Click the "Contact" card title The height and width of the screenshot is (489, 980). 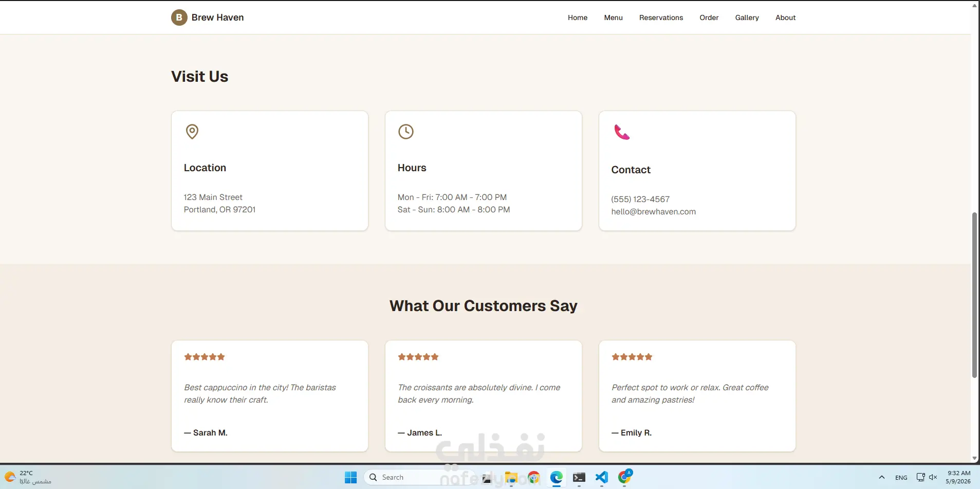[x=631, y=170]
